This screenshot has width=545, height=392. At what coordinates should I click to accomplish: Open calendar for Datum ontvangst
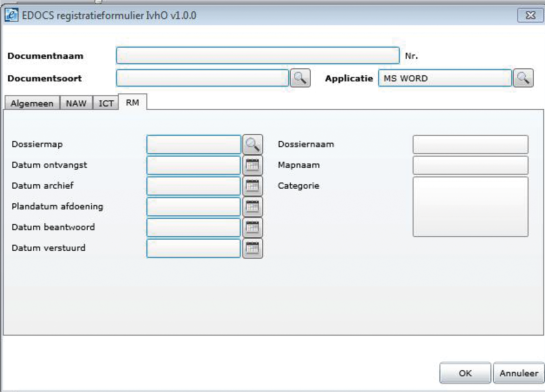pos(253,165)
